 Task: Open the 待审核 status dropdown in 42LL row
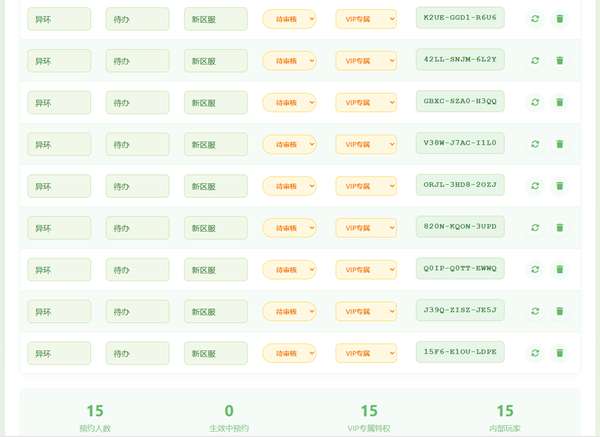[x=290, y=60]
